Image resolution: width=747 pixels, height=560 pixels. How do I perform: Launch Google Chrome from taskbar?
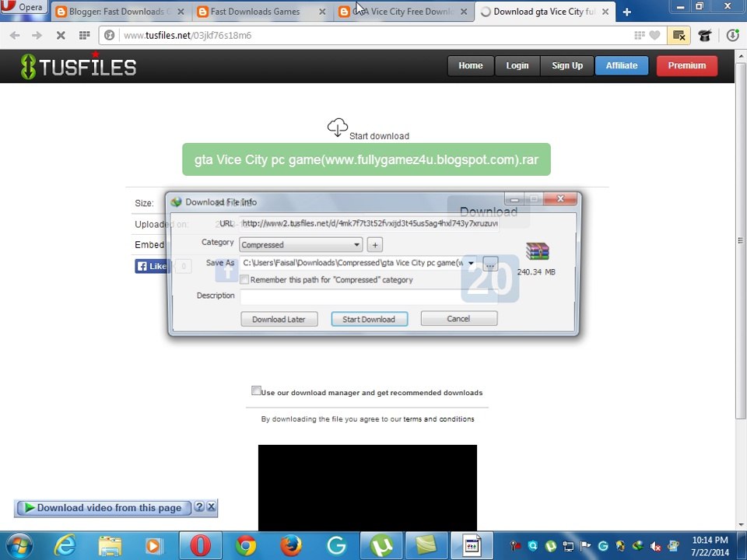click(246, 546)
